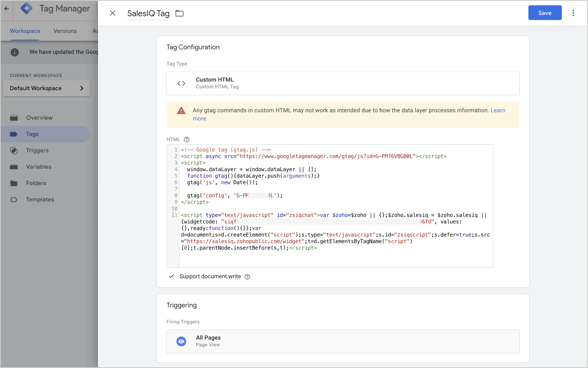Click the zsiqchat script line in editor

[334, 215]
